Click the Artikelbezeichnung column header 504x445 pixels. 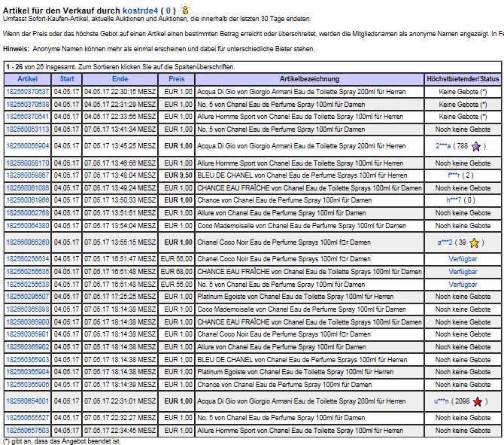pyautogui.click(x=309, y=79)
